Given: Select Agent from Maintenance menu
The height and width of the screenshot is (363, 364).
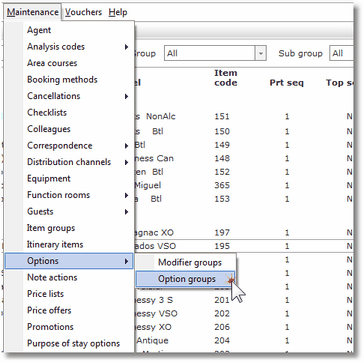Looking at the screenshot, I should [69, 30].
